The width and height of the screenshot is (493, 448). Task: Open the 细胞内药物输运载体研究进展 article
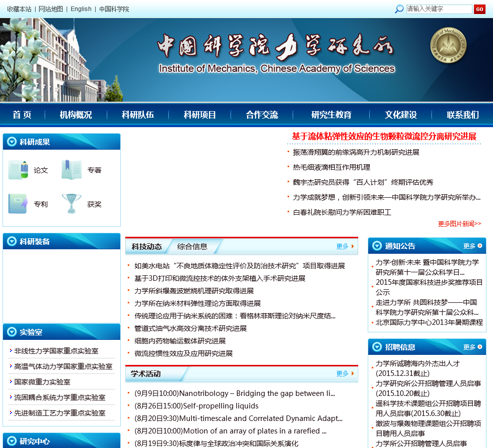pyautogui.click(x=180, y=341)
